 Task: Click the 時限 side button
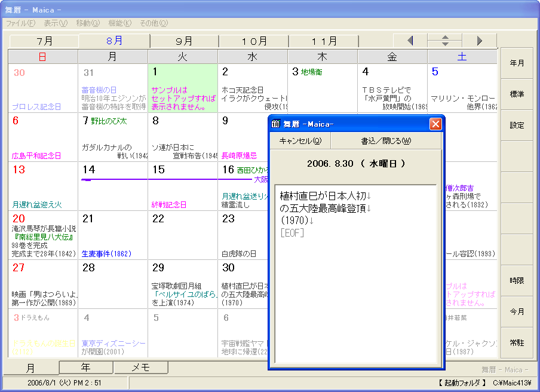tap(517, 280)
